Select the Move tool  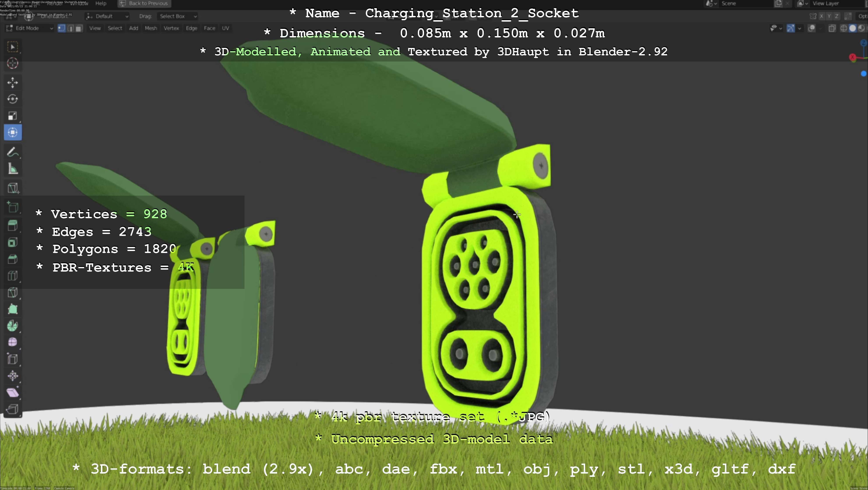pos(12,83)
